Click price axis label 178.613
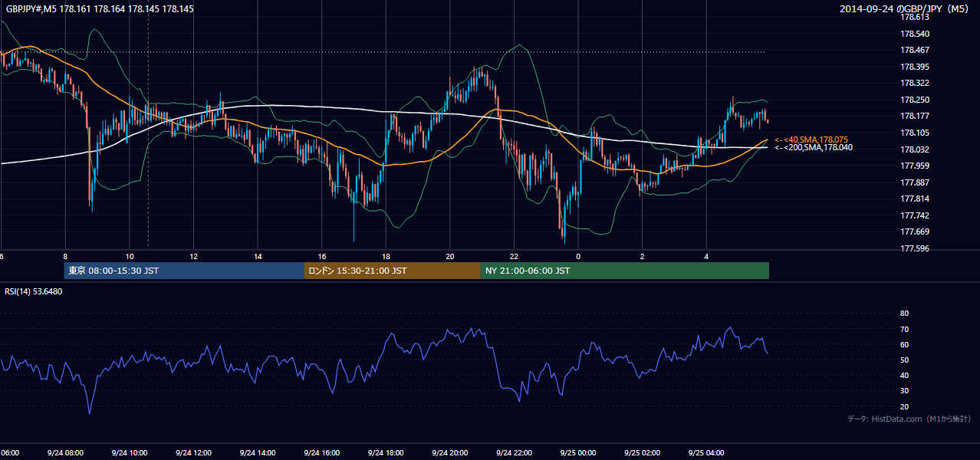980x460 pixels. (x=914, y=18)
